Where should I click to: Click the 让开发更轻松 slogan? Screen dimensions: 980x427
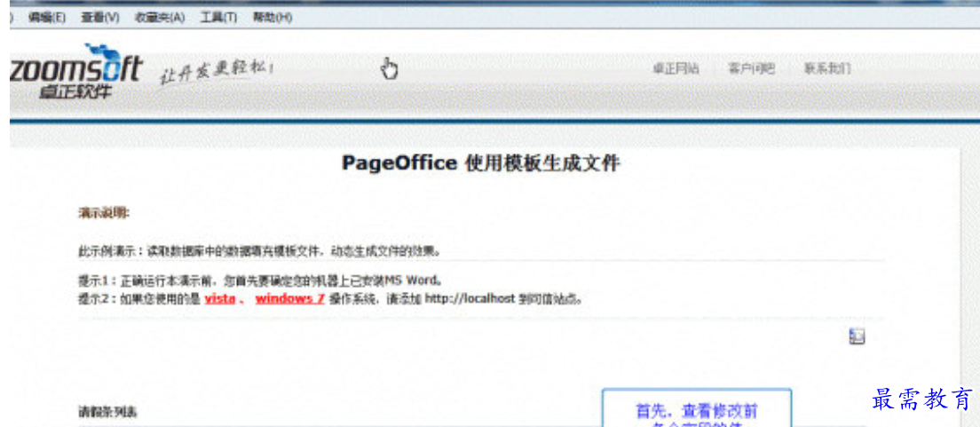coord(217,71)
